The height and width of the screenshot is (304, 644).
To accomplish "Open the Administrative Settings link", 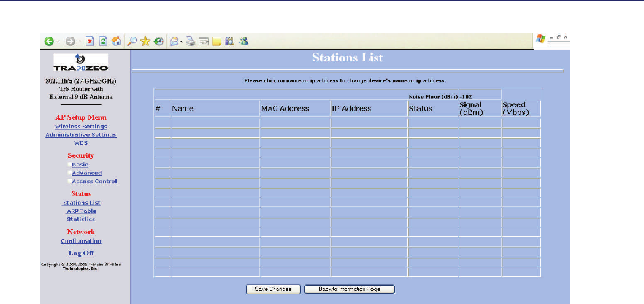I will coord(81,135).
